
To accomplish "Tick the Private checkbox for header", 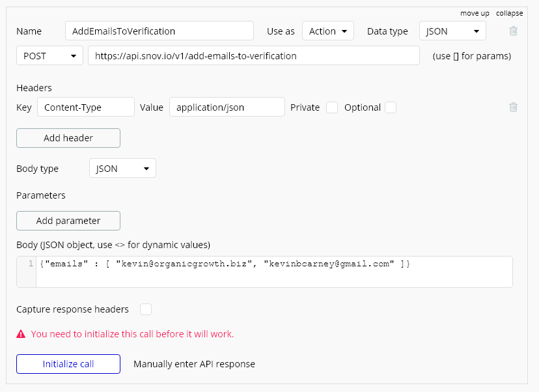I will tap(332, 107).
